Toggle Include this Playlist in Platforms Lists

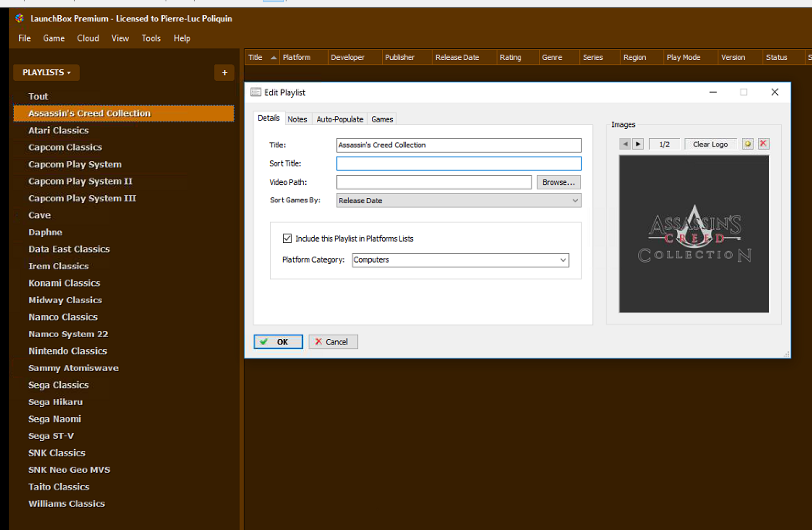tap(287, 238)
